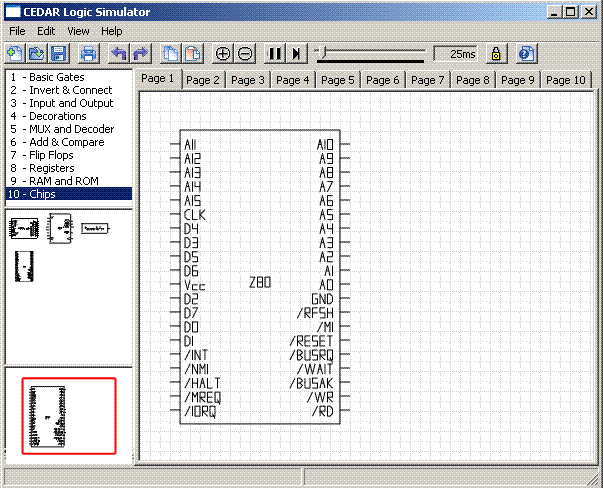Select the Decorations category
Viewport: 603px width, 488px height.
[69, 116]
